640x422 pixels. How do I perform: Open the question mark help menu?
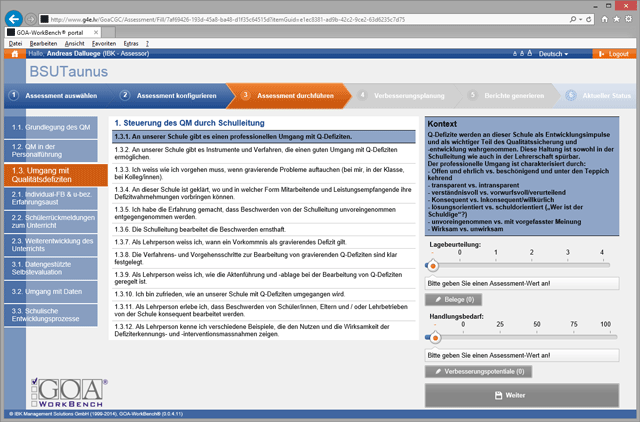click(x=147, y=44)
